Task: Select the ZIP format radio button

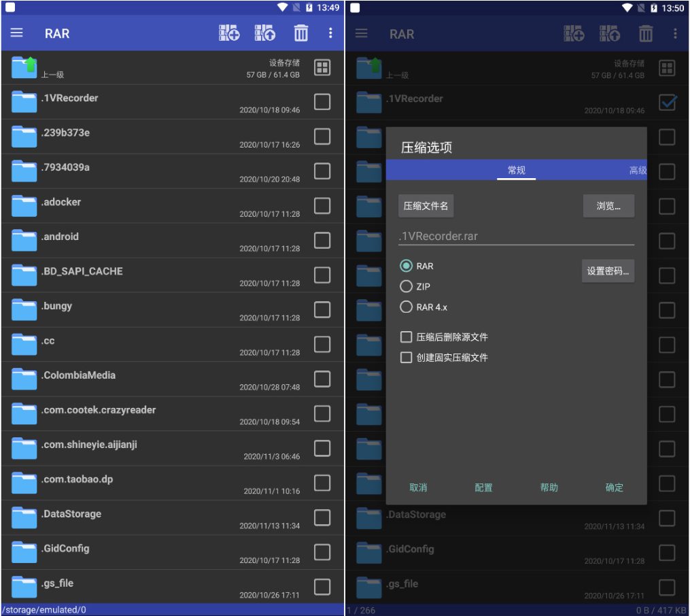Action: pyautogui.click(x=406, y=286)
